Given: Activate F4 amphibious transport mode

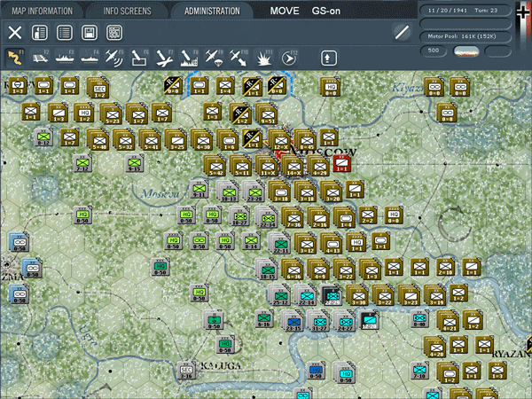Looking at the screenshot, I should tap(90, 58).
